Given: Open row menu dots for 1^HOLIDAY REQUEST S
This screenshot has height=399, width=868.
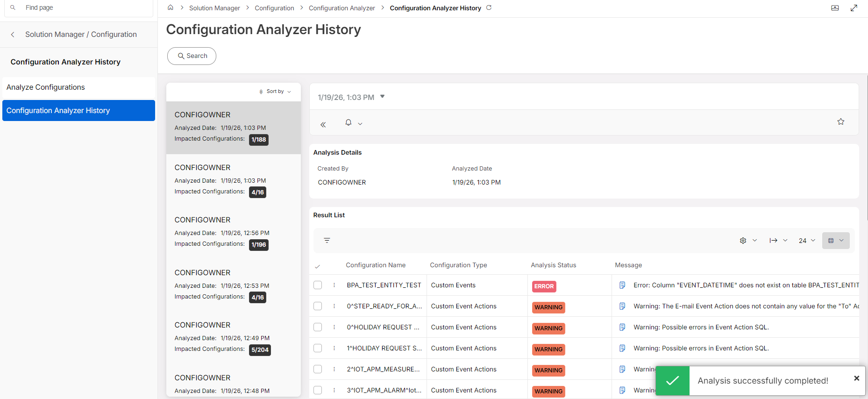Looking at the screenshot, I should 334,348.
